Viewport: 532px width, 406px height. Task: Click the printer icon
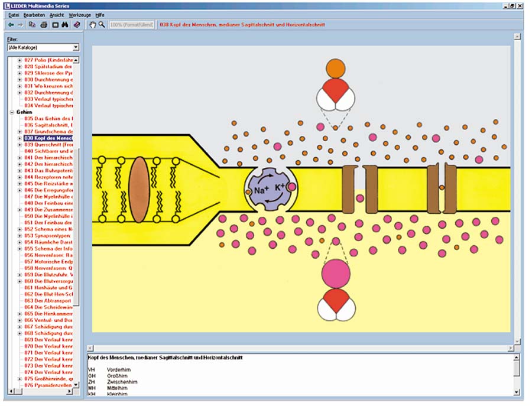(44, 25)
